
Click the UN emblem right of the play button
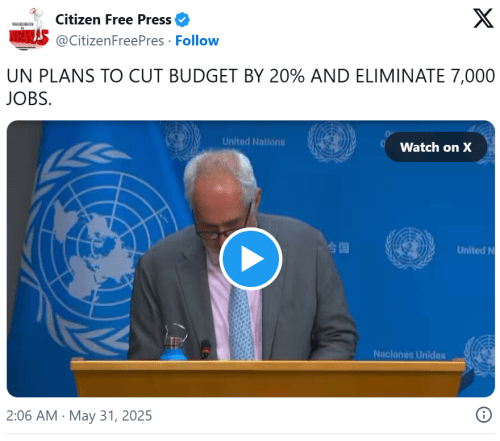tap(410, 248)
